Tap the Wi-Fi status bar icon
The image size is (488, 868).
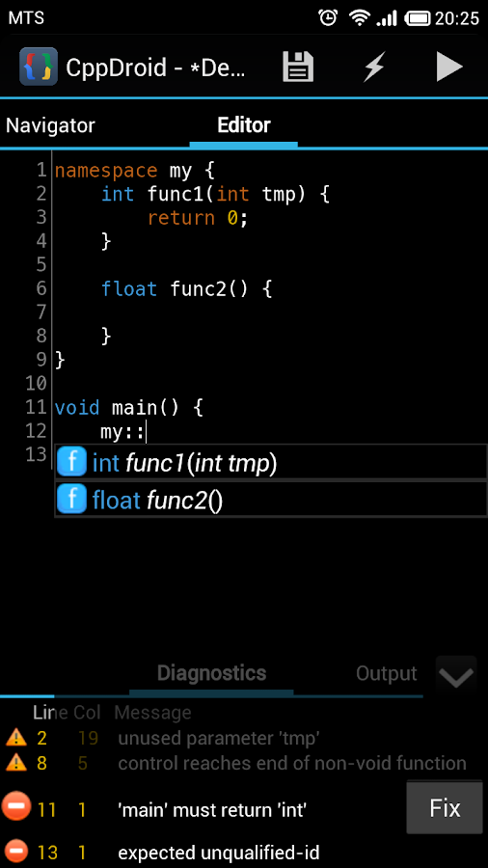pos(359,17)
